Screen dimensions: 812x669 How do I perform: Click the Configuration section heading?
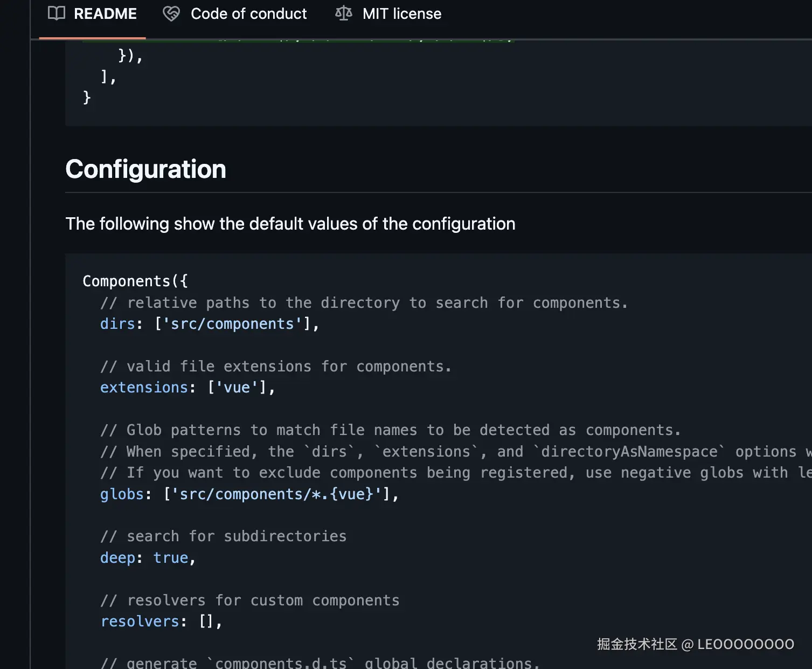click(145, 169)
